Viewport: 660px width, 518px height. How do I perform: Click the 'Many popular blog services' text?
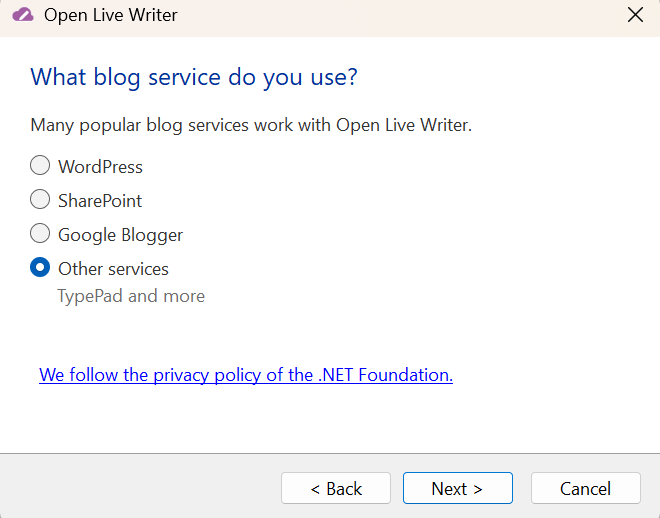250,125
